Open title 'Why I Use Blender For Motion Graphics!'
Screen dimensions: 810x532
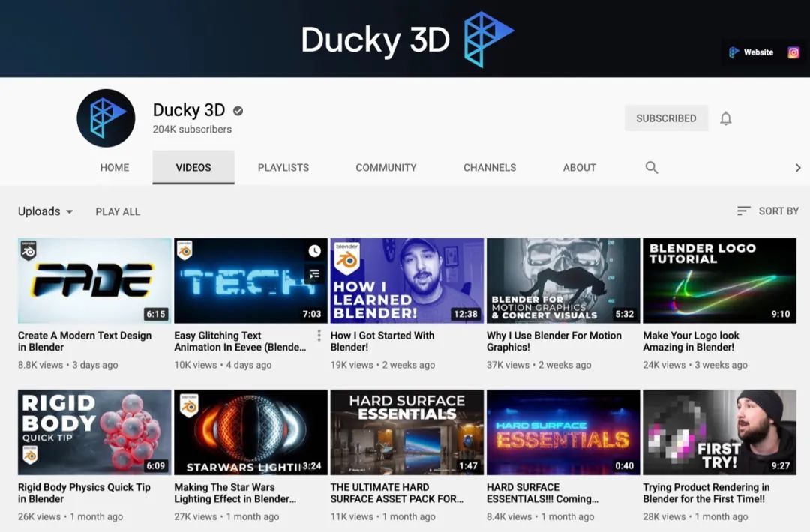point(553,342)
